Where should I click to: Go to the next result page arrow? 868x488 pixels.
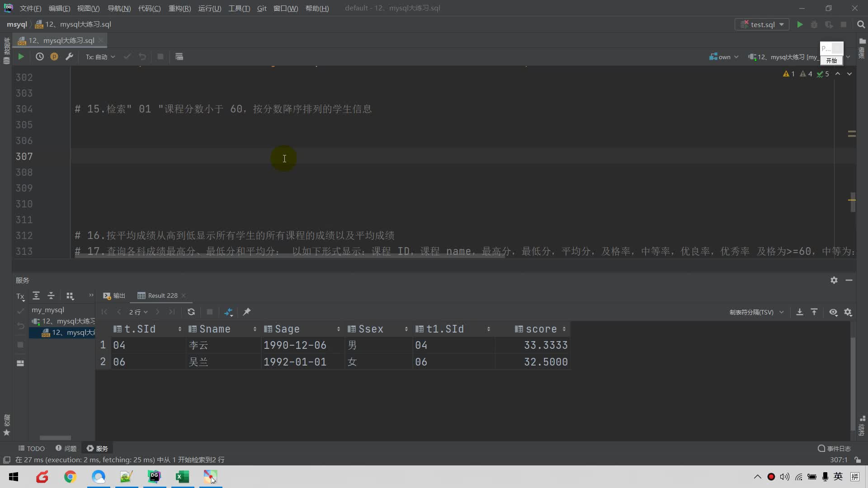point(157,312)
